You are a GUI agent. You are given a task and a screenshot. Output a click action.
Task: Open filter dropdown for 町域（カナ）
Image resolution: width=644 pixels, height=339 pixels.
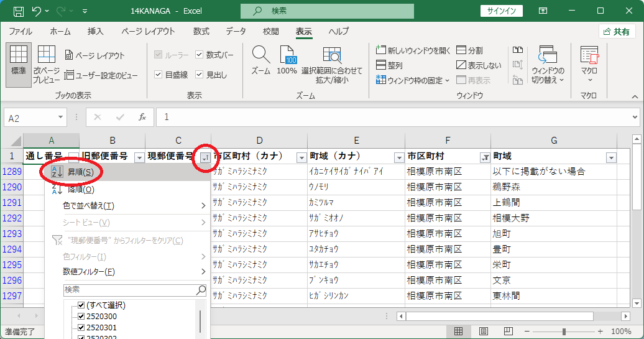pos(399,157)
